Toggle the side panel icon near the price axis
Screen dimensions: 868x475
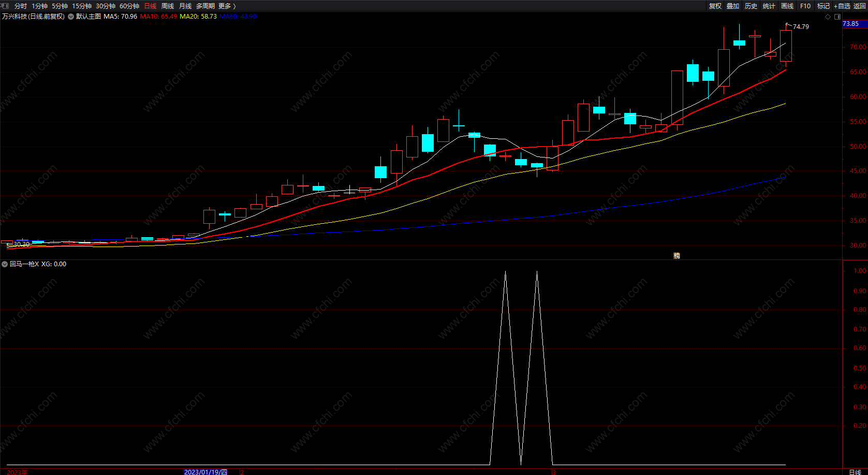[837, 17]
